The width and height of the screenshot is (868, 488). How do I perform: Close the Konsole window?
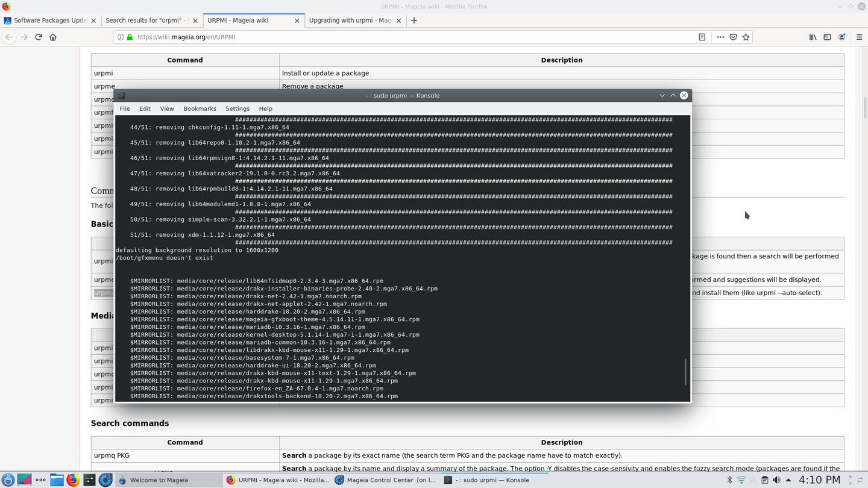point(684,95)
